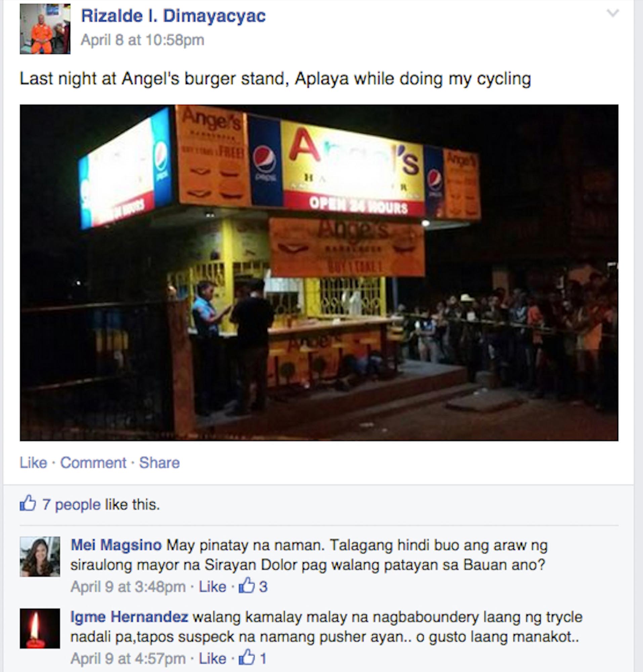The image size is (643, 672).
Task: Open Mei Magsino's profile avatar
Action: pos(40,557)
